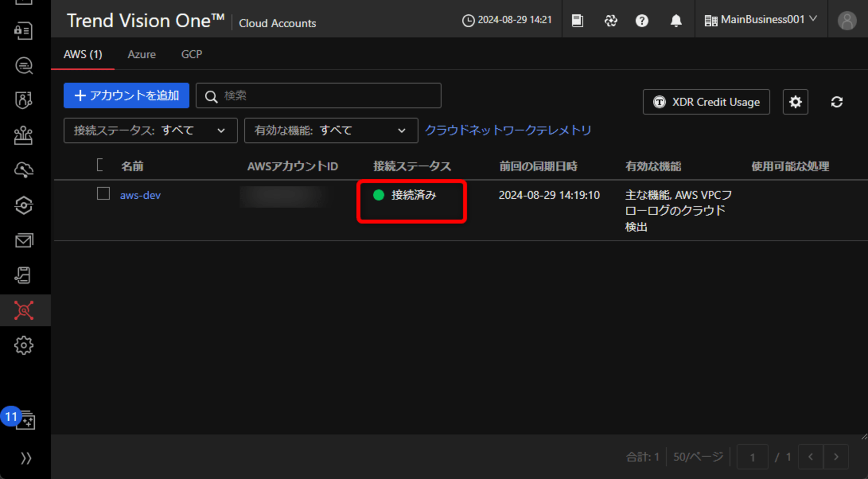Go to the previous page arrow

pos(811,457)
